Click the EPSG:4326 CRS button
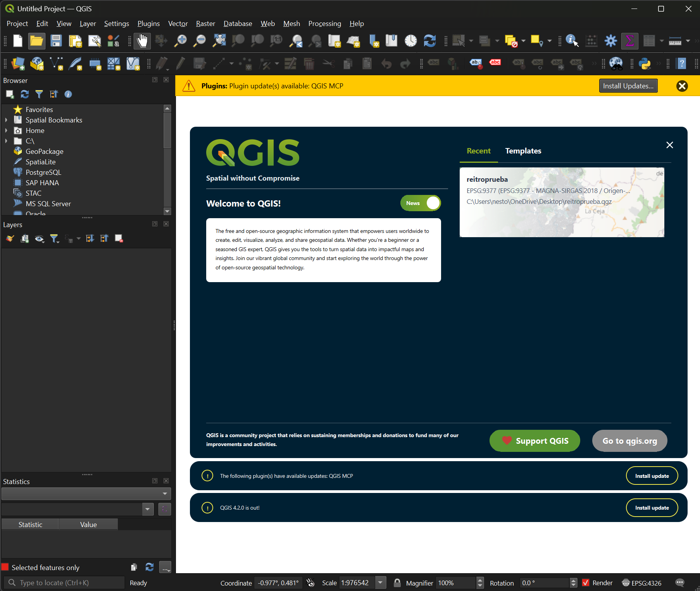Viewport: 700px width, 591px height. [641, 582]
